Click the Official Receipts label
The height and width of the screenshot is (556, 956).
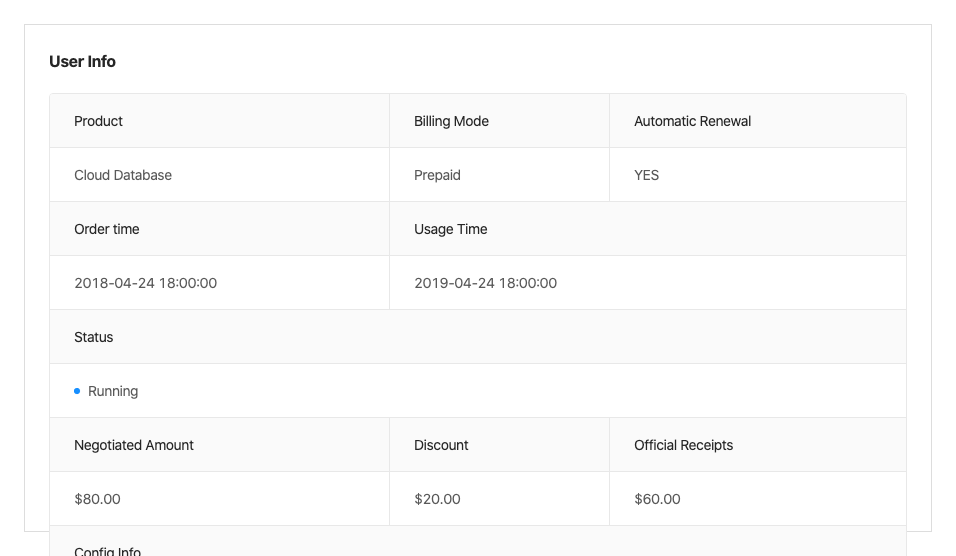(683, 445)
